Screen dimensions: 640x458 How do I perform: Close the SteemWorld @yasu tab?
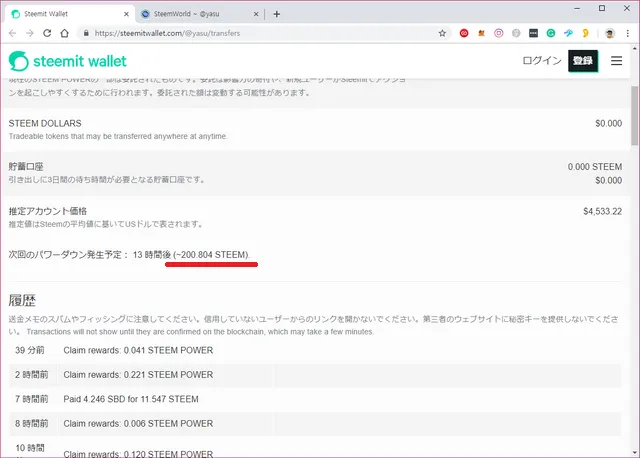pos(256,14)
